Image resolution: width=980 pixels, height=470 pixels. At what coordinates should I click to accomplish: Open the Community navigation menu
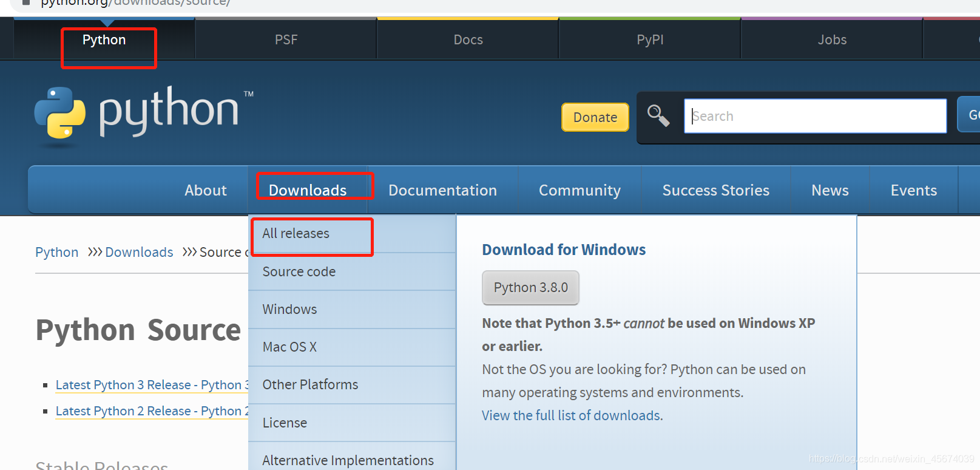tap(580, 190)
